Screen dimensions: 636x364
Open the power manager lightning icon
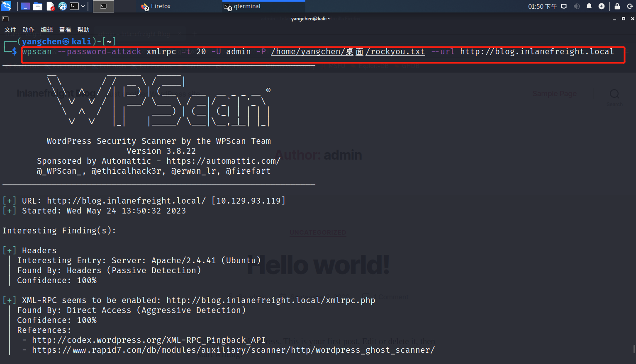coord(602,6)
